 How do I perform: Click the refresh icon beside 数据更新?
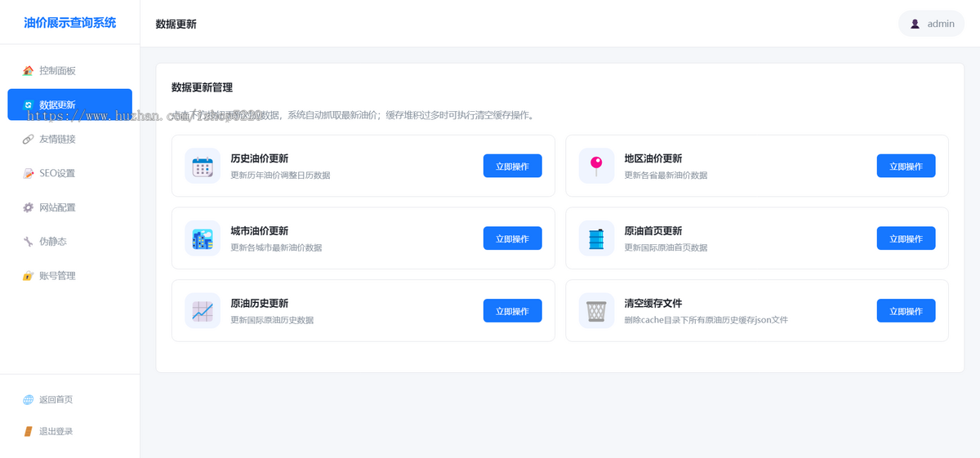29,105
